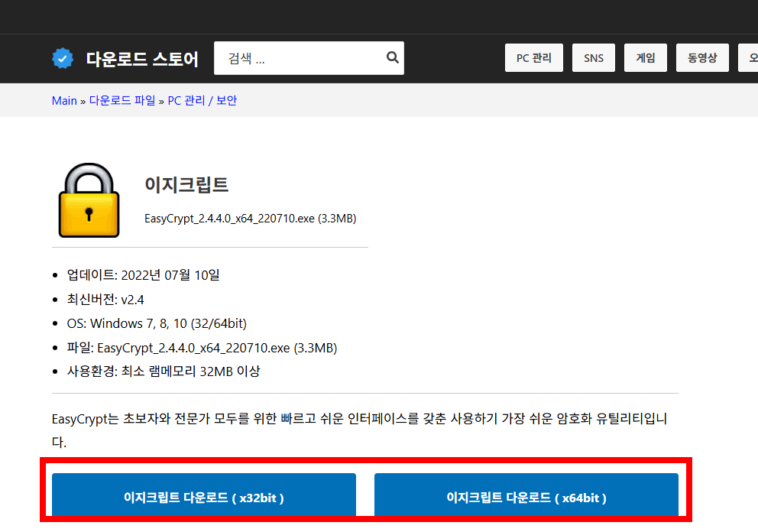
Task: Click the blue verified badge logo icon
Action: click(x=63, y=59)
